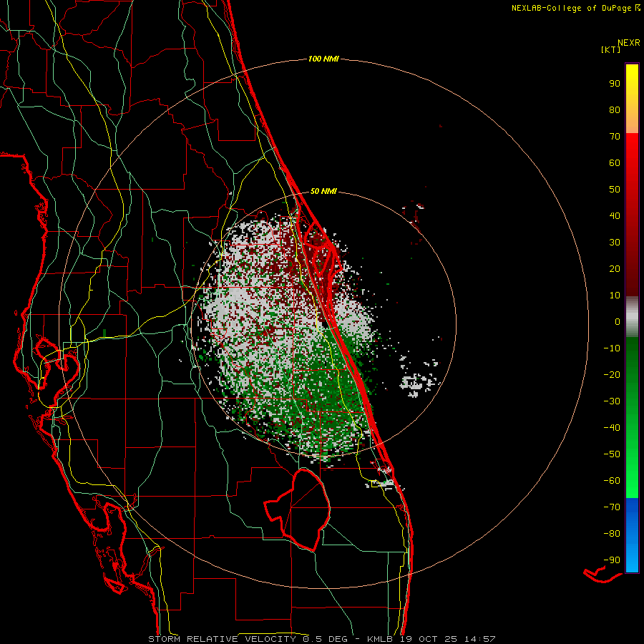Click the 60 knot scale label
Viewport: 644px width, 644px height.
(x=615, y=162)
